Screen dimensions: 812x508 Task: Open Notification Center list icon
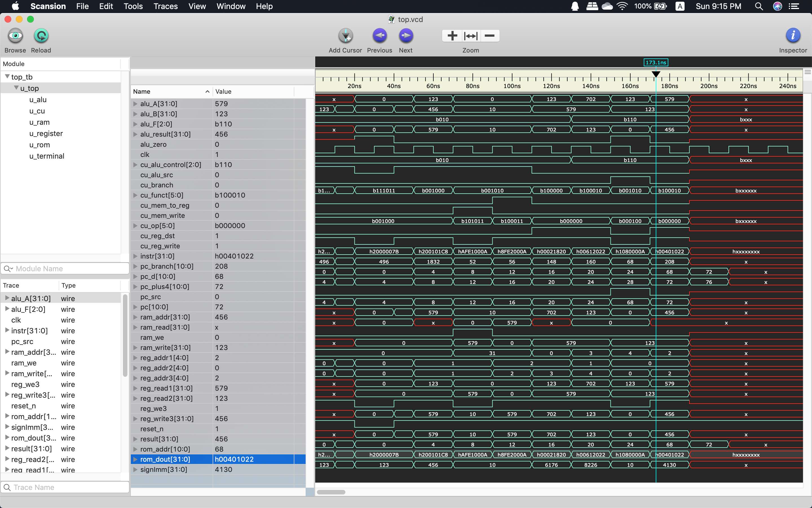[x=794, y=6]
